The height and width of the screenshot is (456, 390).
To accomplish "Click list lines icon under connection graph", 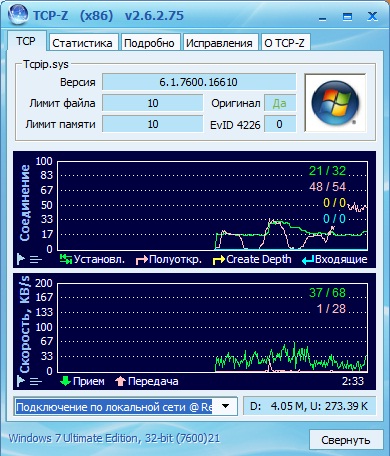I will click(x=35, y=259).
